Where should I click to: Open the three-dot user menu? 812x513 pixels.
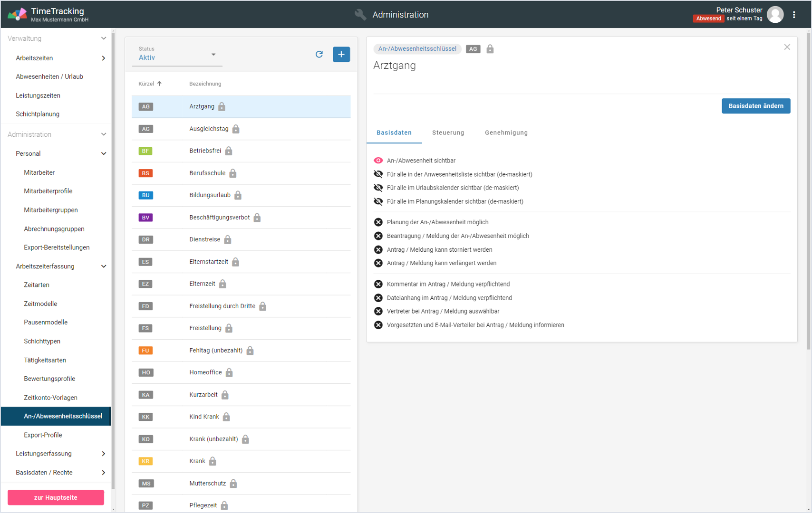coord(793,15)
